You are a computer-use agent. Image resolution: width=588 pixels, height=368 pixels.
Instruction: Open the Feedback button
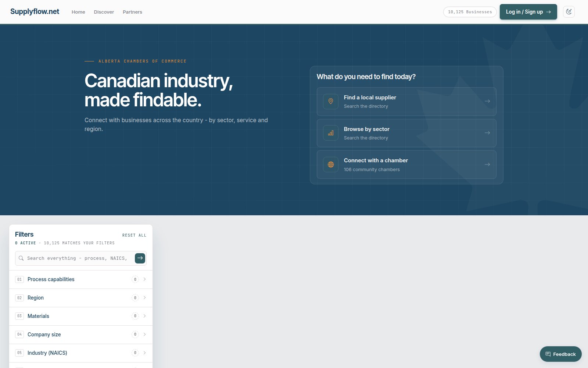[x=561, y=354]
